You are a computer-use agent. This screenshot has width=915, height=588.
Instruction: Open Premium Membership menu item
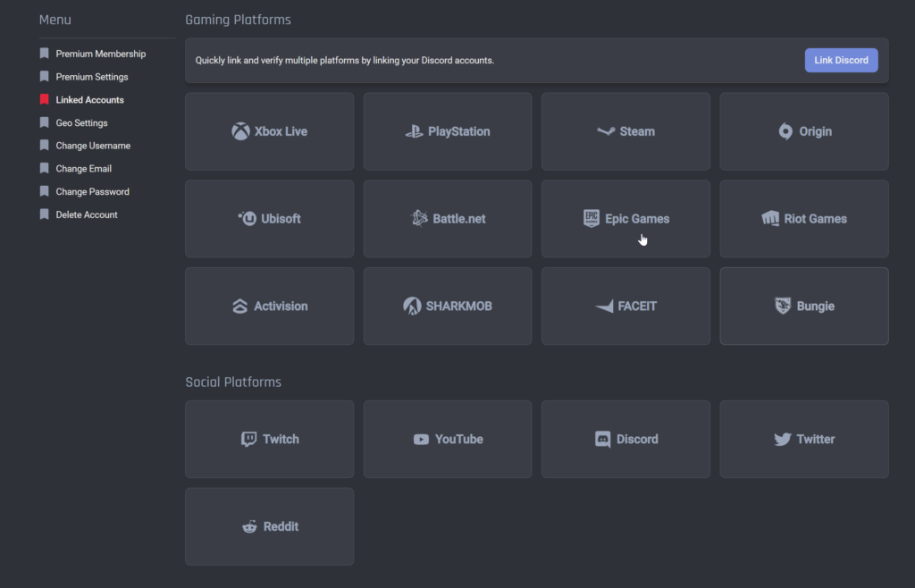coord(100,54)
